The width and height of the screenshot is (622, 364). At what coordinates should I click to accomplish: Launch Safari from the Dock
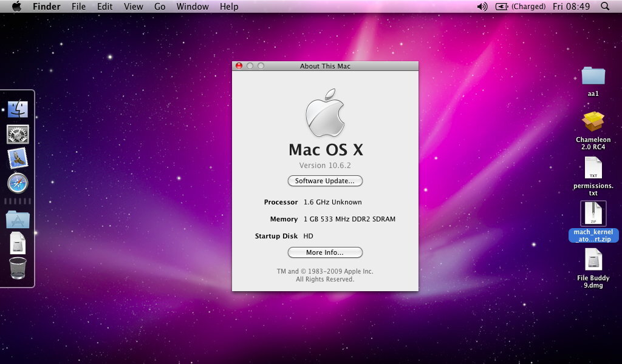pos(18,183)
